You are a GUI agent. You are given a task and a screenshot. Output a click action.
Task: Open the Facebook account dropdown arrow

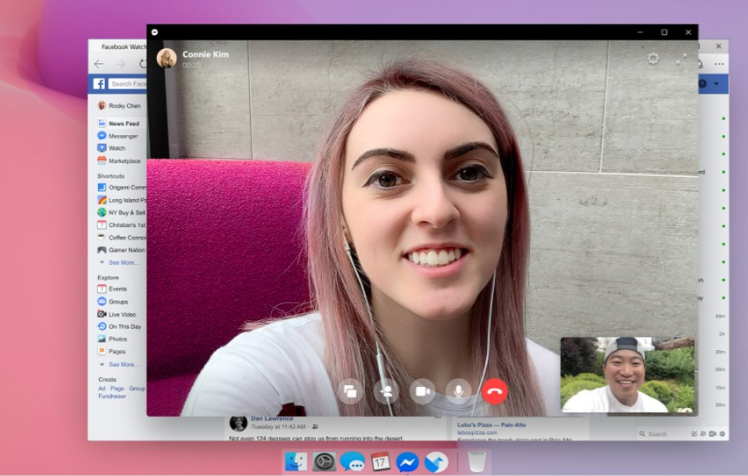point(717,83)
